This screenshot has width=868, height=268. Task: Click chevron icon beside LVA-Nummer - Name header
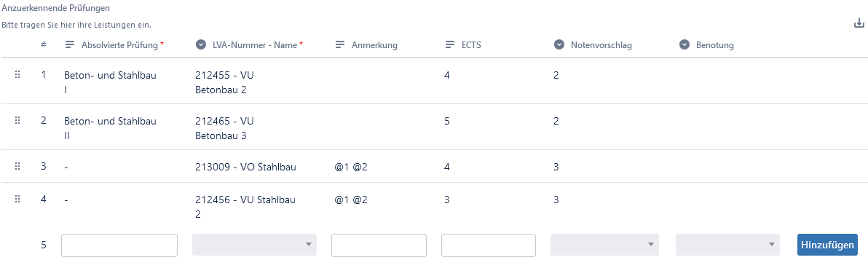tap(200, 45)
